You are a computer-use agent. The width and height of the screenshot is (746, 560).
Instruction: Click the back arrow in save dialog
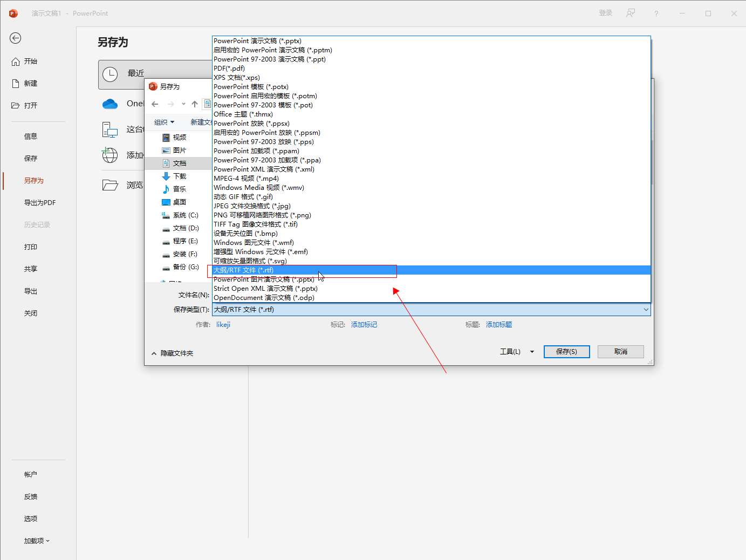click(x=155, y=104)
